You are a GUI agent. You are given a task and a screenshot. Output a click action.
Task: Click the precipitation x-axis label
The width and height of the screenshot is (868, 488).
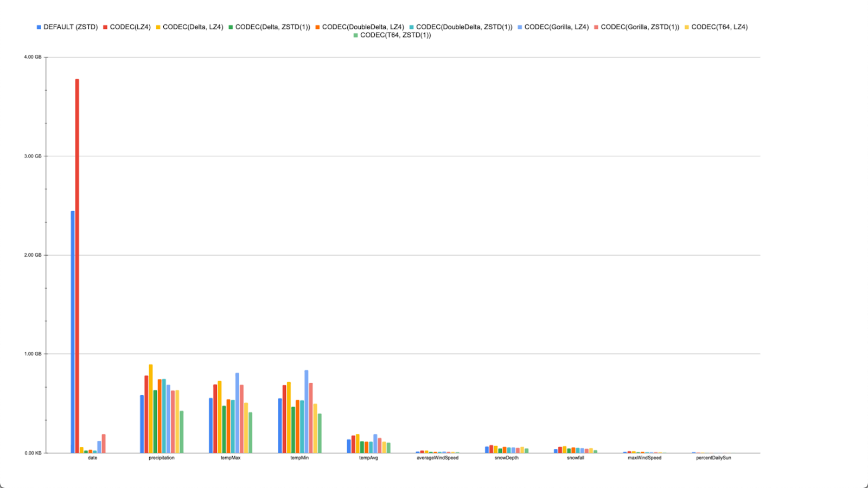162,458
